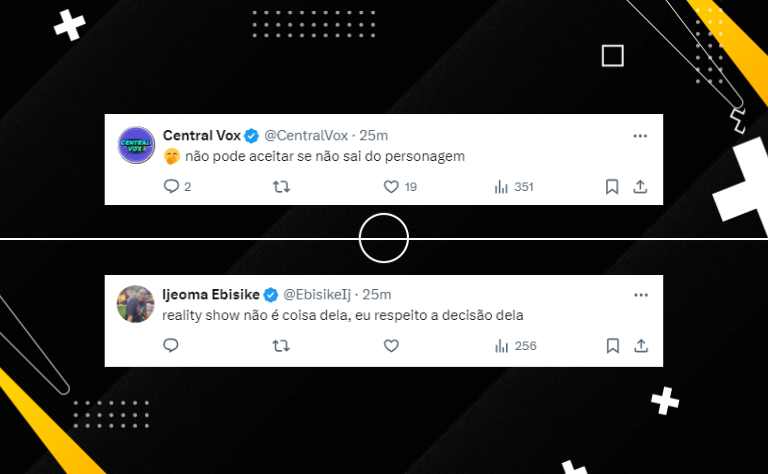Reply to Ijeoma Ebisike's tweet
The width and height of the screenshot is (768, 474).
pos(170,346)
